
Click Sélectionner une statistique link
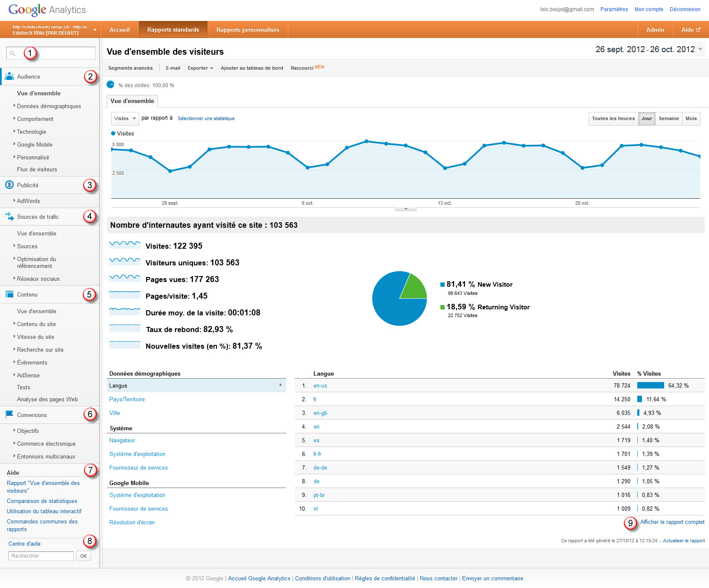pos(206,118)
